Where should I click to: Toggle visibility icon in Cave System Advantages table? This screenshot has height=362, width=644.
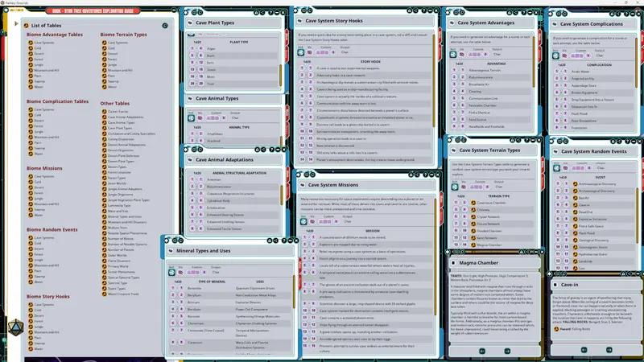[x=461, y=54]
